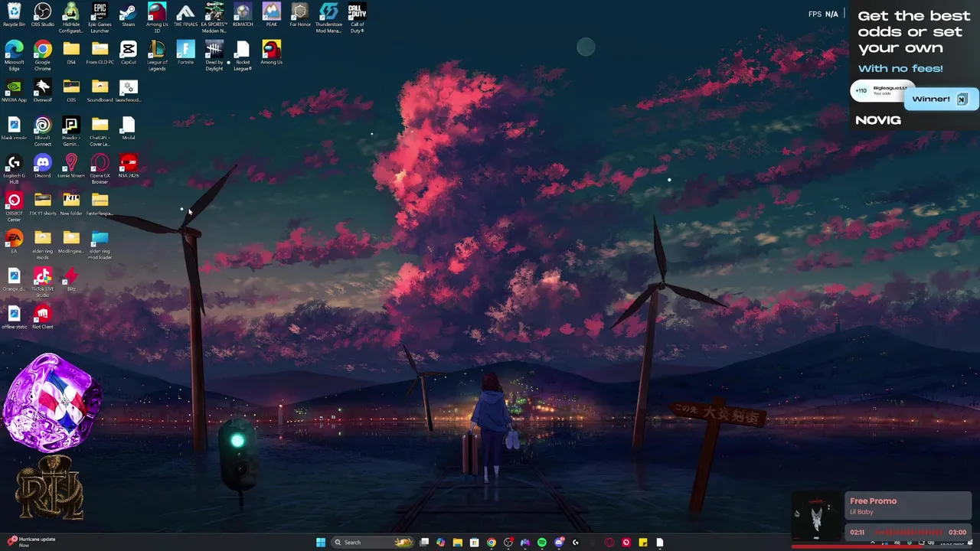Viewport: 980px width, 551px height.
Task: Open the Microsoft Edge desktop icon
Action: [14, 56]
